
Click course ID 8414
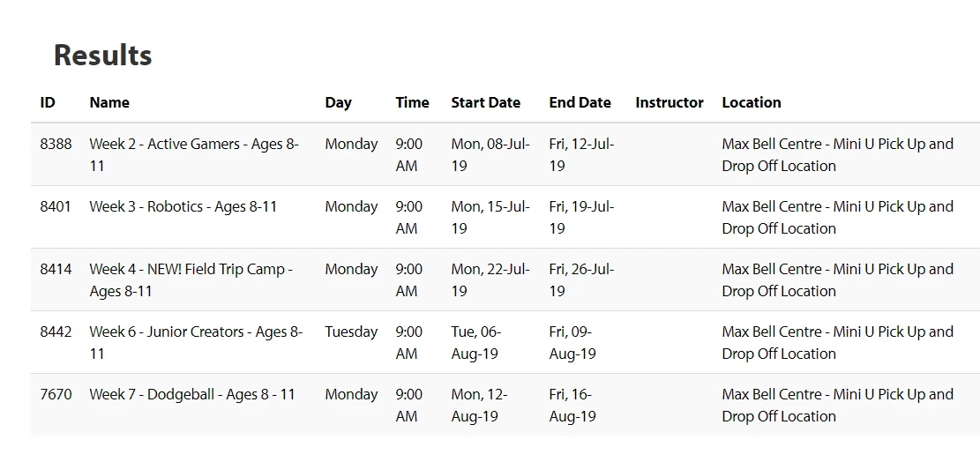click(x=56, y=269)
